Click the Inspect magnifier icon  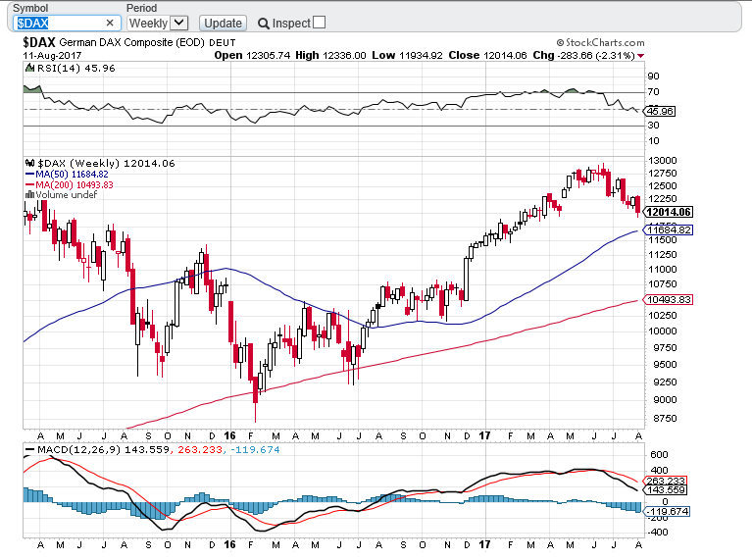point(264,24)
